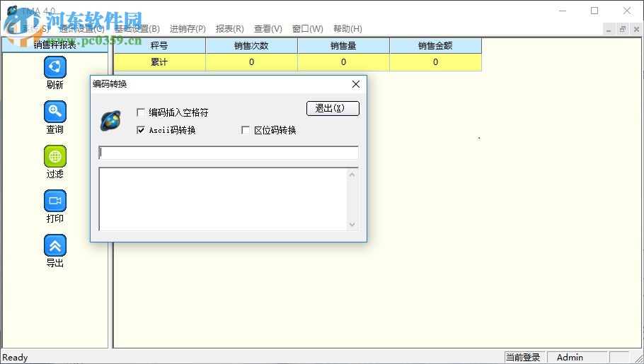
Task: Click the 秤号 column header
Action: (159, 46)
